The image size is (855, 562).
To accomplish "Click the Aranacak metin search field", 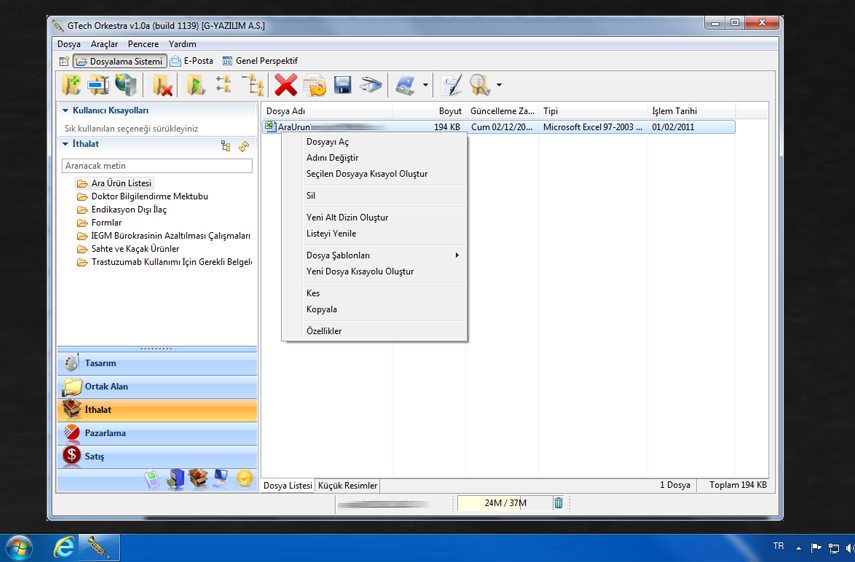I will point(157,166).
